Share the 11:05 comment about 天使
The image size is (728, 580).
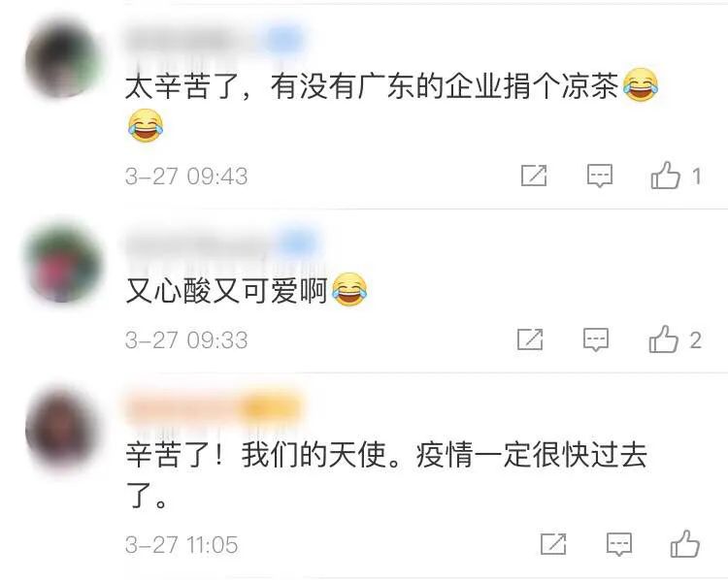click(x=553, y=544)
